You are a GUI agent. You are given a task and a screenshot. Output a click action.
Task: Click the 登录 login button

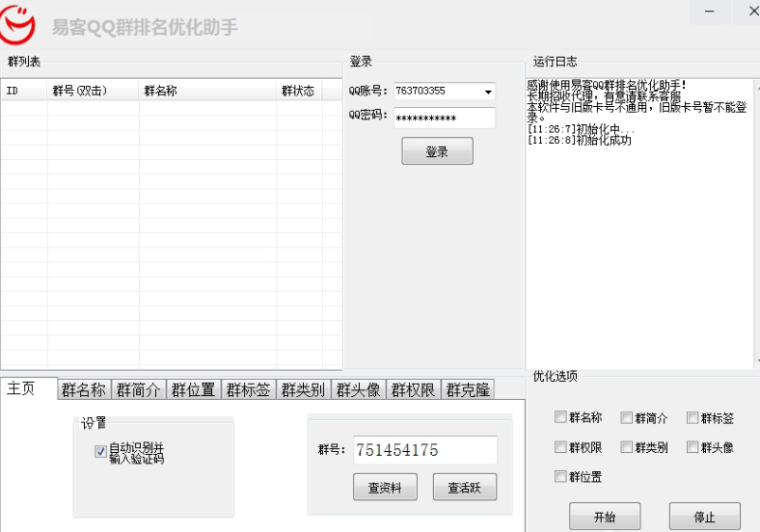pyautogui.click(x=437, y=151)
